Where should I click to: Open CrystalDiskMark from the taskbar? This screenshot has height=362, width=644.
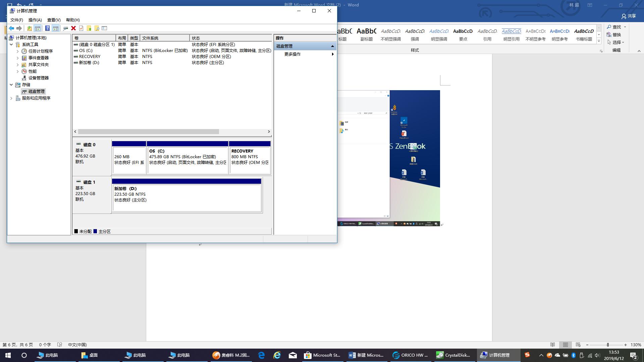tap(453, 355)
